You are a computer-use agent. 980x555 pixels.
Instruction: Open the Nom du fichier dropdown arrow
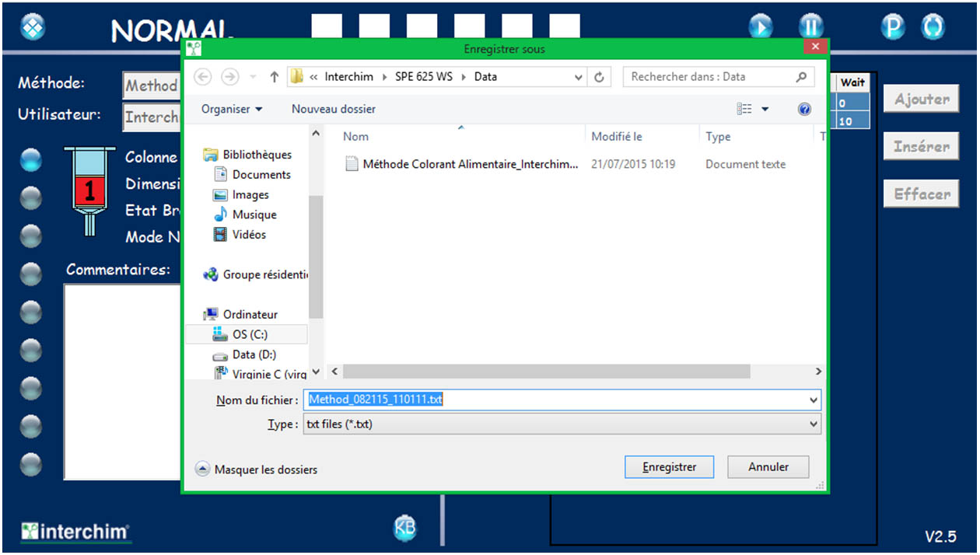pyautogui.click(x=814, y=400)
